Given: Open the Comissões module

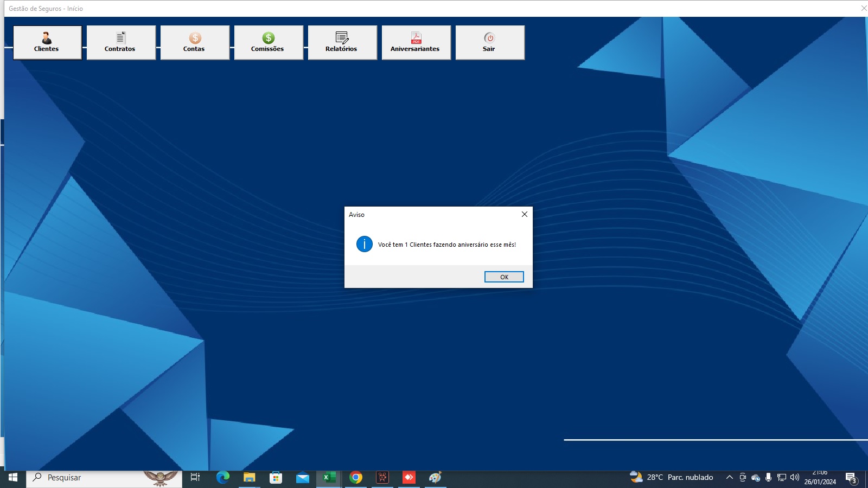Looking at the screenshot, I should (269, 42).
